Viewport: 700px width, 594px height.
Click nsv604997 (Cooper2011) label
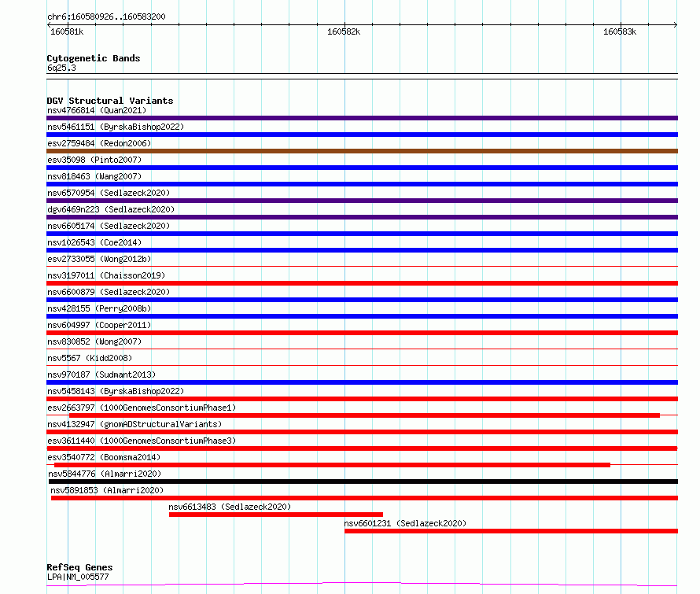click(99, 325)
